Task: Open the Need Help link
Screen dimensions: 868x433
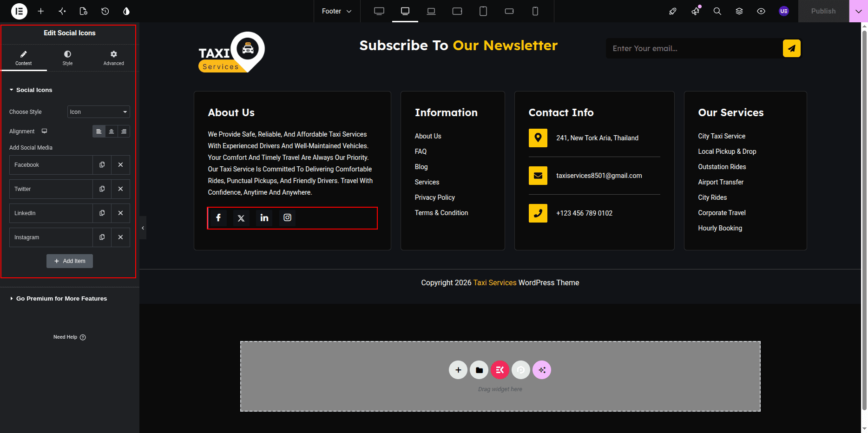Action: (70, 337)
